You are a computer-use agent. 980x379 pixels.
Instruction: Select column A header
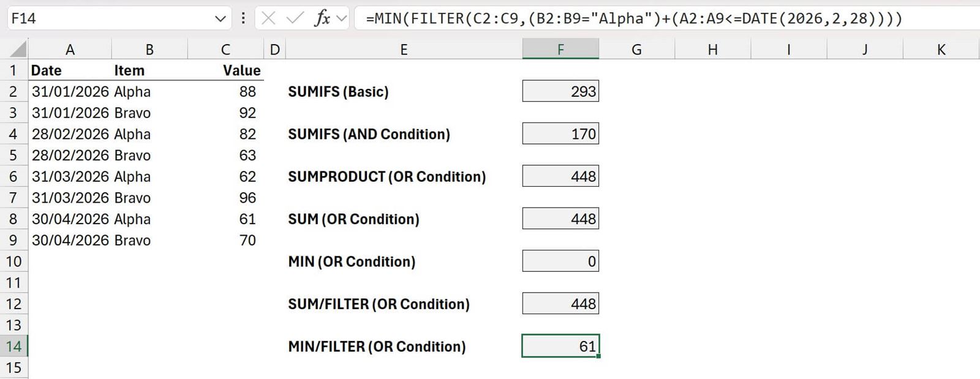tap(70, 48)
